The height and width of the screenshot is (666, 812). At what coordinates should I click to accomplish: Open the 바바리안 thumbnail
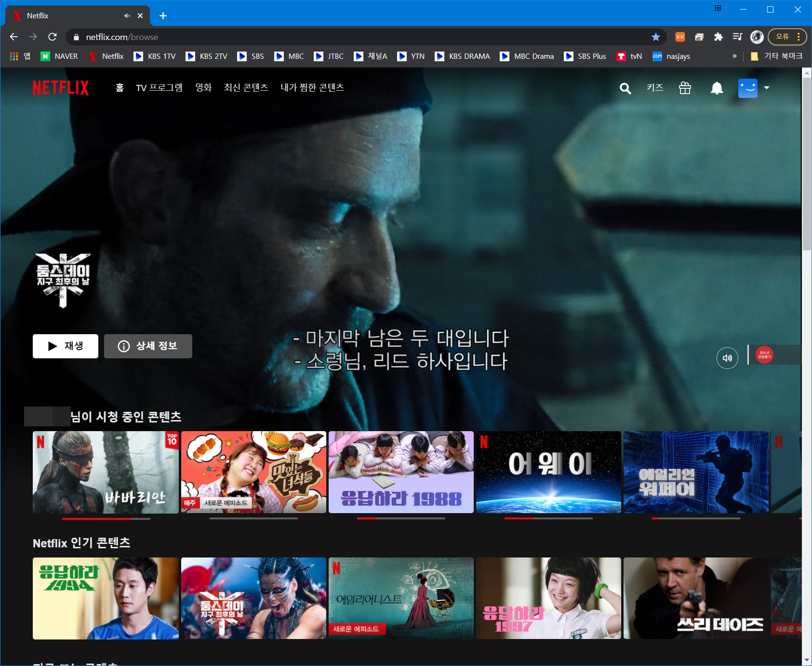tap(106, 472)
